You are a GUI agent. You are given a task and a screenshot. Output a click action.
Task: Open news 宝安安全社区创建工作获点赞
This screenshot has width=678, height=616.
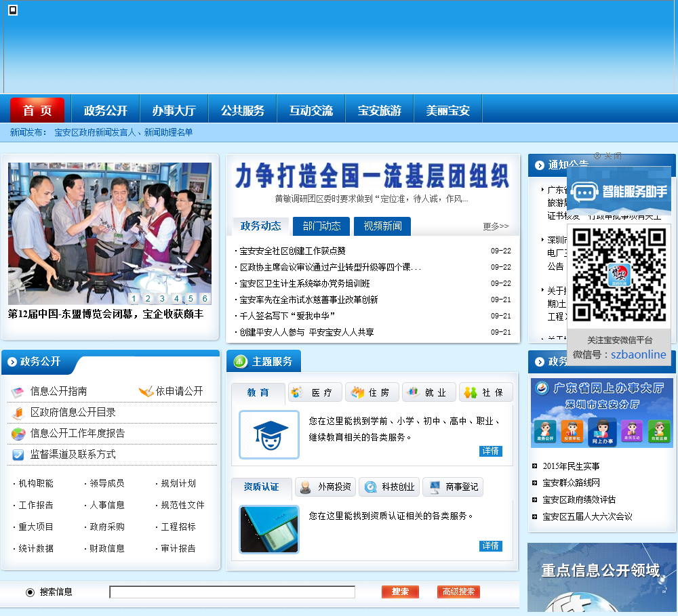pyautogui.click(x=293, y=251)
